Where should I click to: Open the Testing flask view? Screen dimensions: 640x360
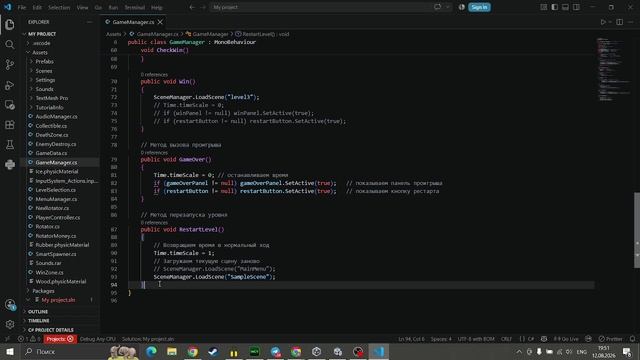click(10, 144)
